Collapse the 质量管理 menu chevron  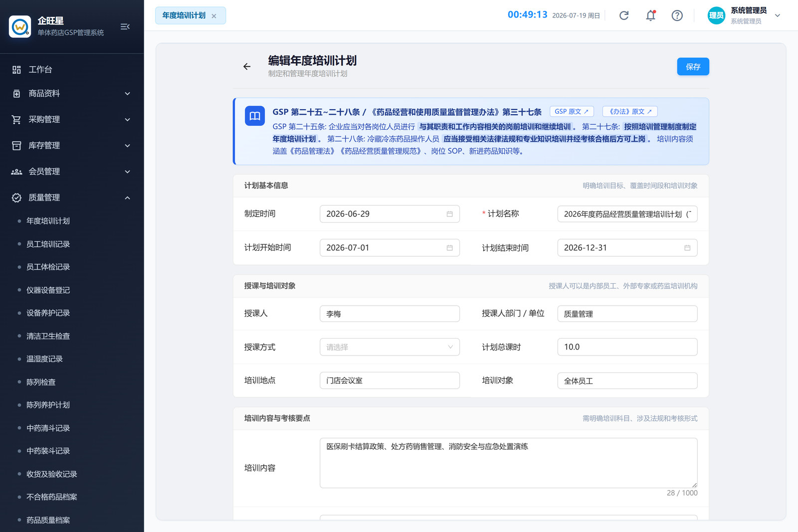(128, 197)
